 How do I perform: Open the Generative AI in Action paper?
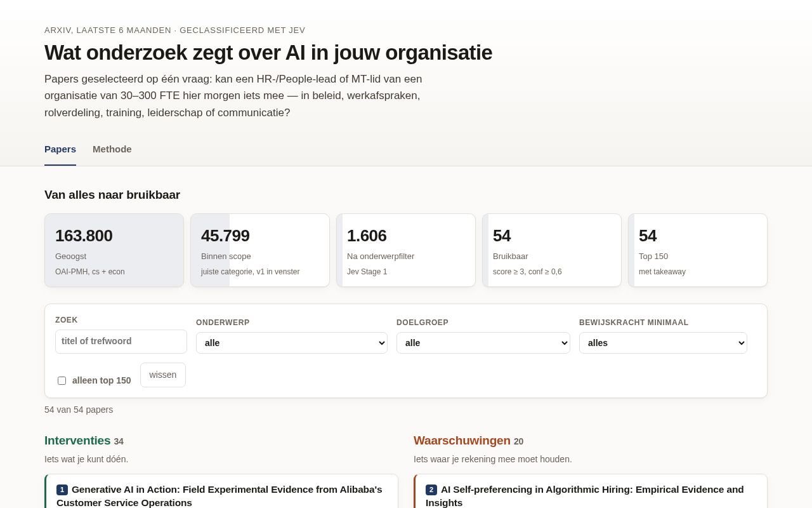click(x=219, y=496)
